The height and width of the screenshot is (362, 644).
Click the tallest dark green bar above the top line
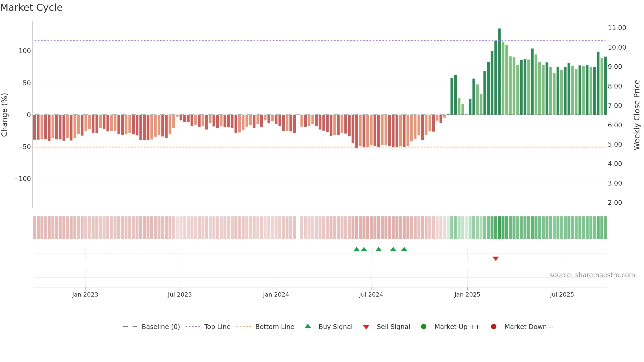(499, 72)
